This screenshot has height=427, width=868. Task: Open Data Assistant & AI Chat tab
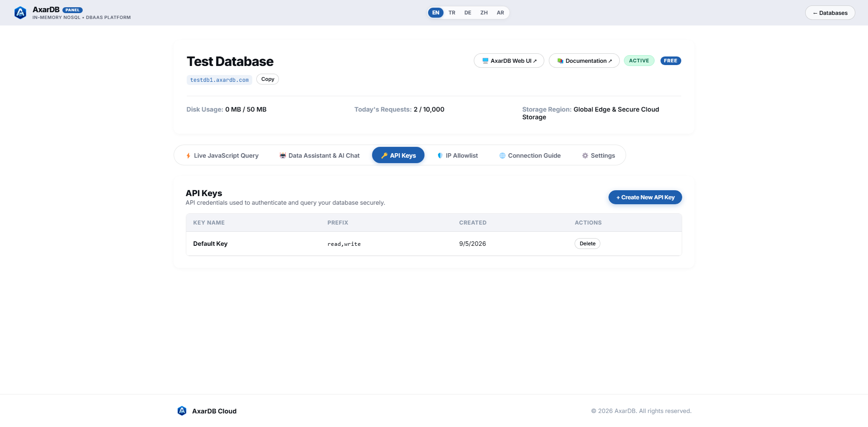click(320, 155)
